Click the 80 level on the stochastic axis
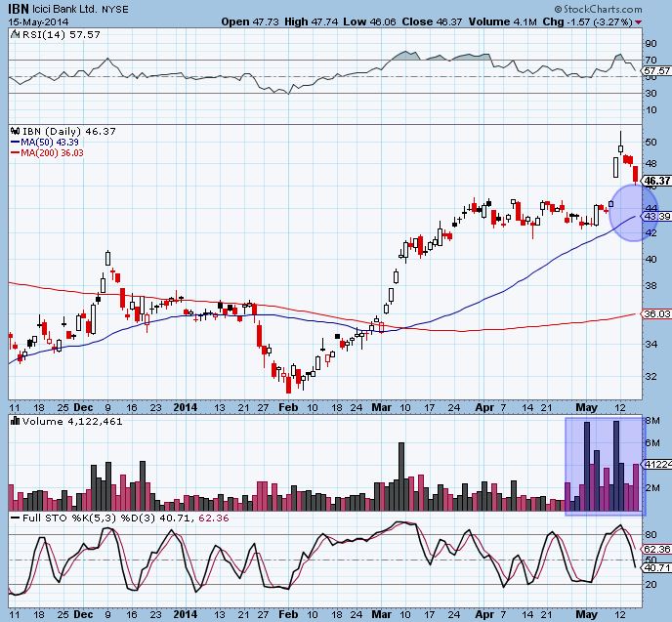Viewport: 672px width, 622px height. 651,535
